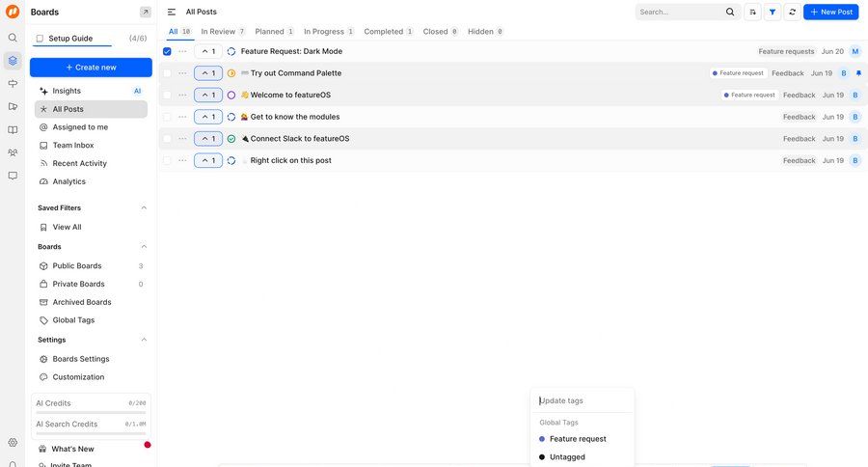Screen dimensions: 868x467
Task: Open the external link icon beside Boards
Action: coord(145,12)
